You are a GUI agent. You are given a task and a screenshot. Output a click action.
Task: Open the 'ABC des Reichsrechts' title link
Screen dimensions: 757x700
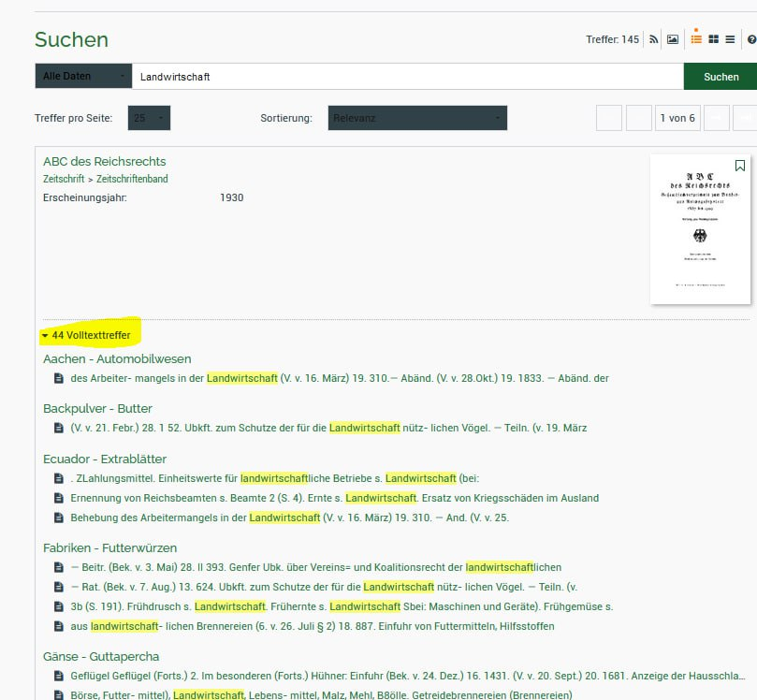pyautogui.click(x=104, y=161)
